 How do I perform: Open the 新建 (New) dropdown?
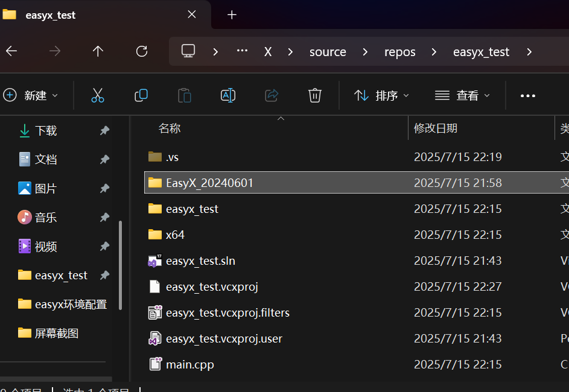[x=31, y=95]
